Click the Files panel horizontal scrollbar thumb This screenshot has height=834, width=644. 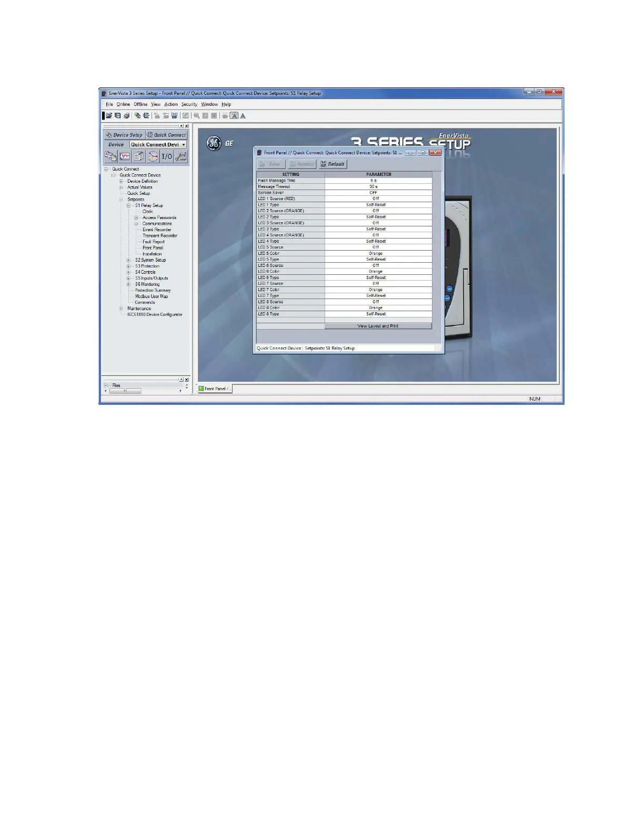click(x=125, y=391)
